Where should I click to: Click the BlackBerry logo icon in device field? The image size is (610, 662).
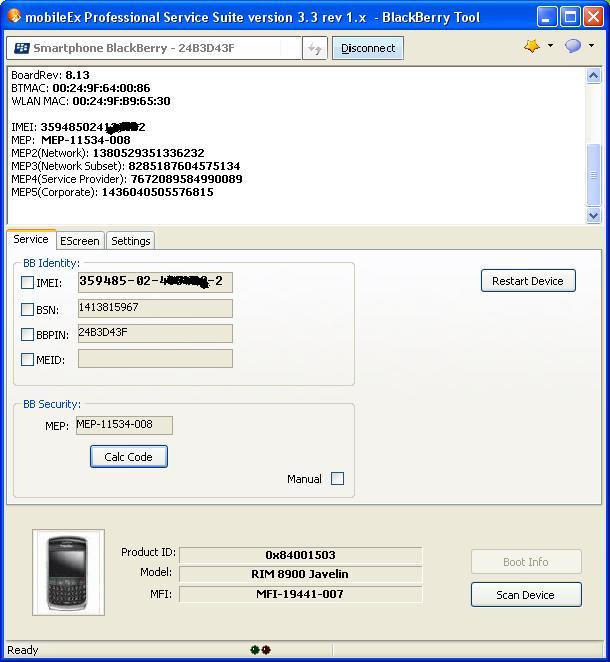point(22,48)
